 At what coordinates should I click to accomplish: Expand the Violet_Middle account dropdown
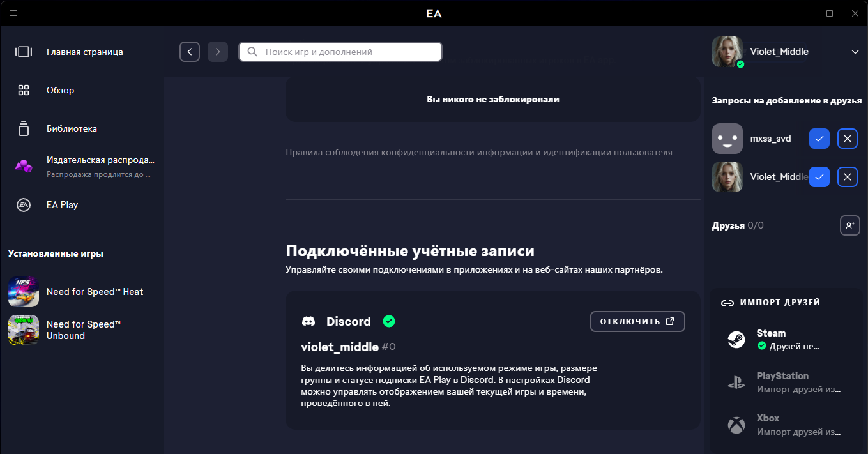855,52
